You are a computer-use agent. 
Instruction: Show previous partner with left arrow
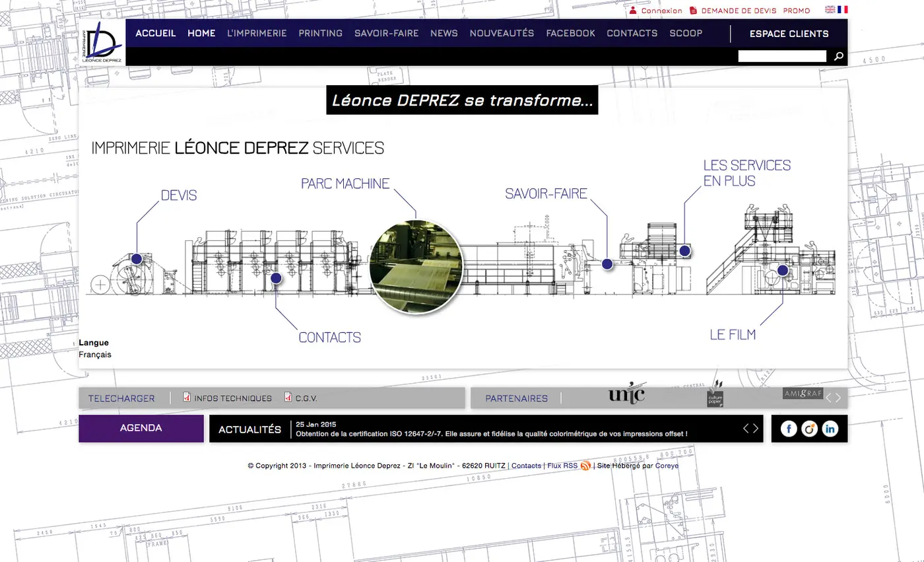point(830,398)
